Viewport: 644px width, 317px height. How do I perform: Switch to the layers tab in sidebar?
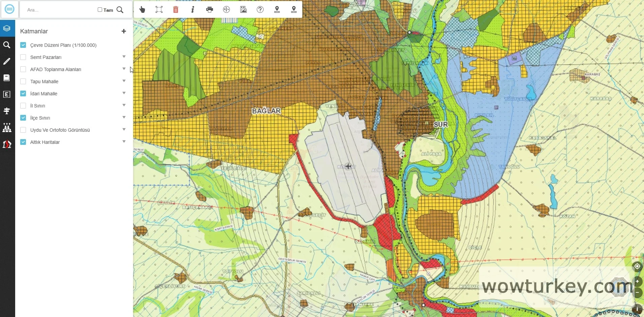point(7,28)
